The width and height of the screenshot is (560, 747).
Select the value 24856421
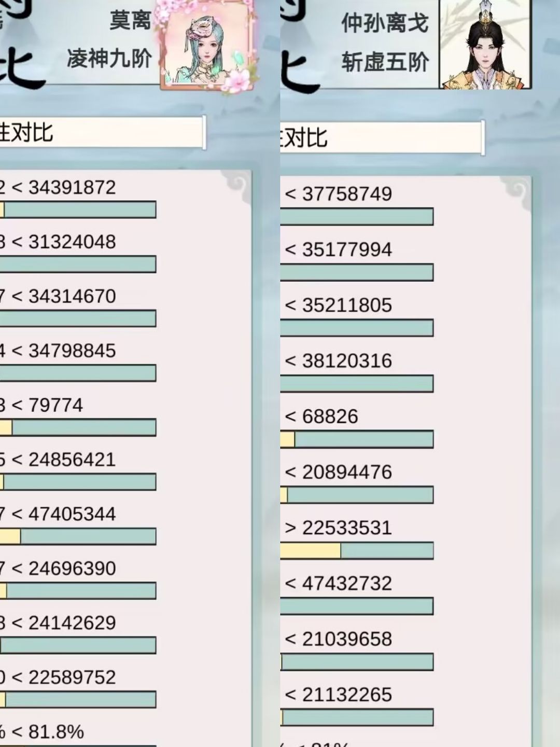(72, 460)
